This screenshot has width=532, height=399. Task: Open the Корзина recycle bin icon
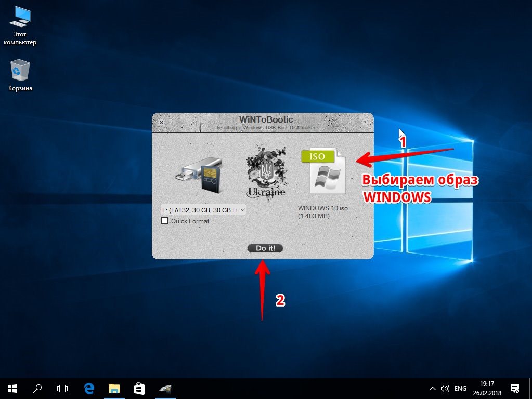click(20, 75)
